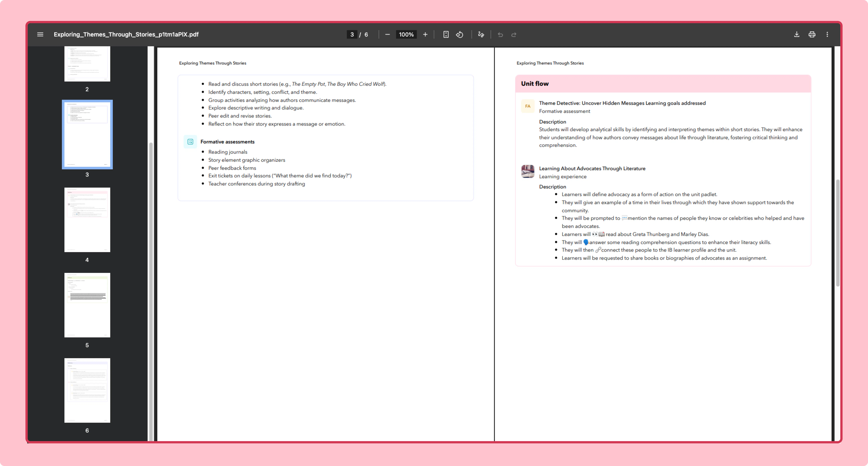The image size is (868, 466).
Task: Click the FA badge icon
Action: pos(528,106)
